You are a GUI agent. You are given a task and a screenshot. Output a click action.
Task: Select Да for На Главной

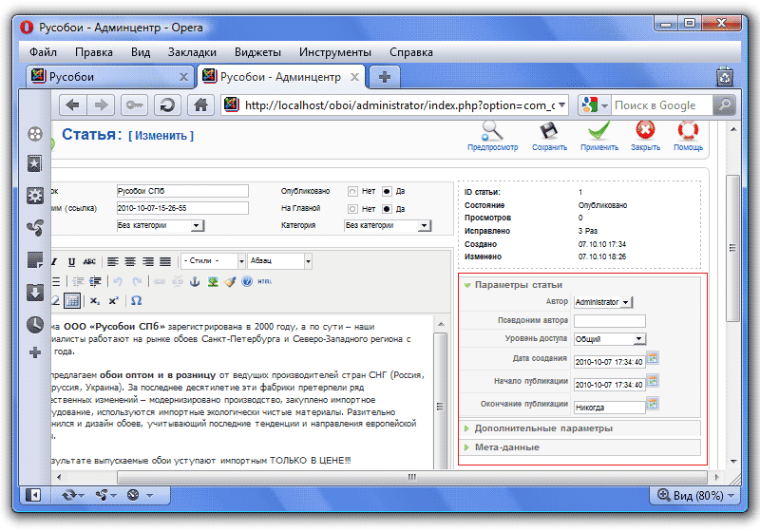pos(387,208)
